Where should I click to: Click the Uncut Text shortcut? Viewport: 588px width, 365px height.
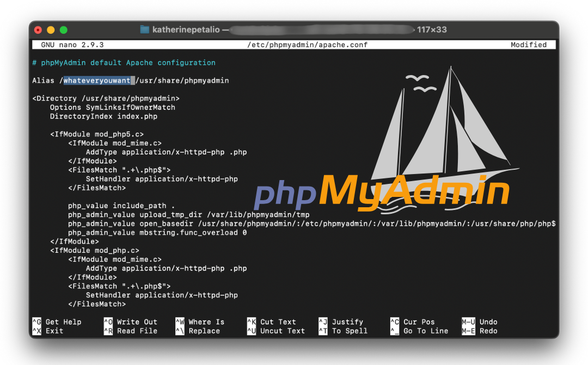(279, 330)
